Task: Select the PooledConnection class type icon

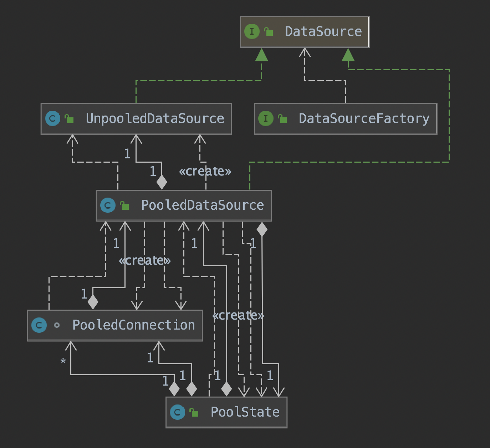Action: click(x=39, y=325)
